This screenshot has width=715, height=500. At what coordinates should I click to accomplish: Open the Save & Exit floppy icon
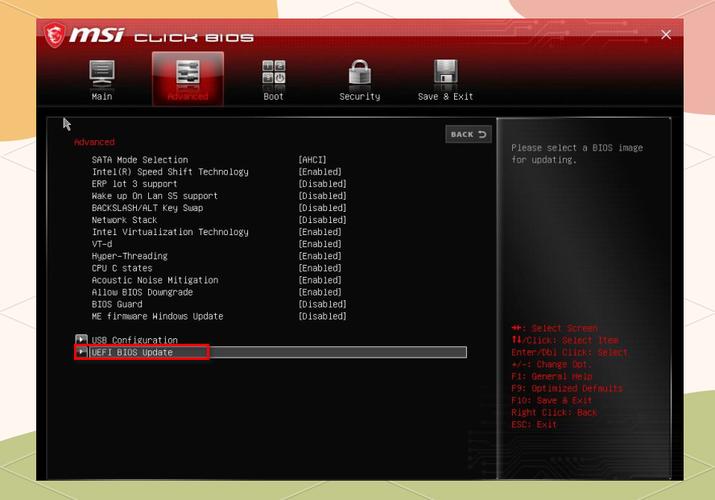446,72
